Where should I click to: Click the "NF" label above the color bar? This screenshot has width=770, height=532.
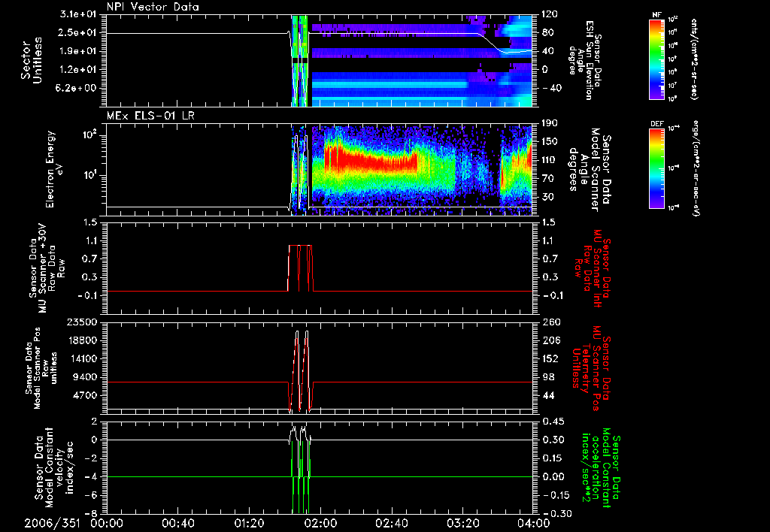(x=657, y=15)
